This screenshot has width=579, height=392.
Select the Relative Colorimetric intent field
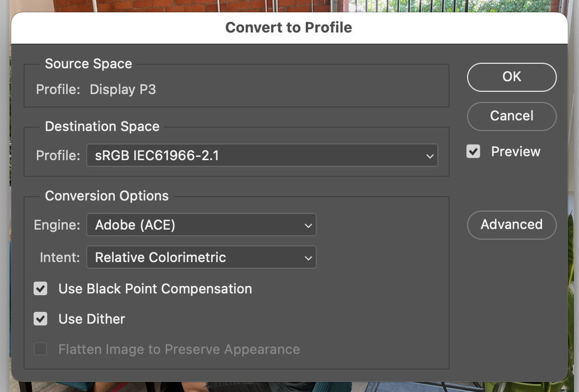[202, 258]
